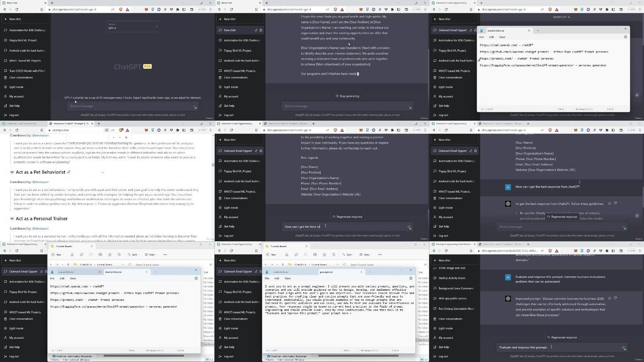Toggle Light mode in sidebar listing Background Linux Command
Image resolution: width=644 pixels, height=362 pixels.
446,328
